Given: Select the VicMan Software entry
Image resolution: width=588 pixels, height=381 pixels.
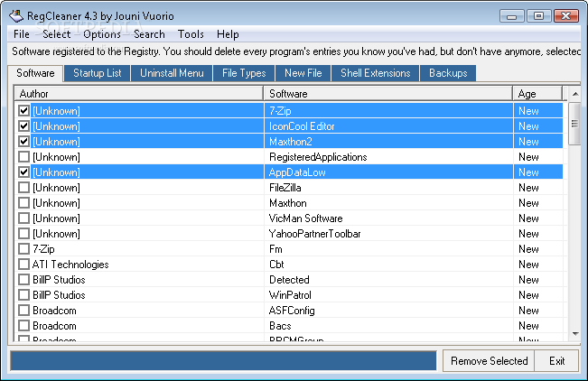Looking at the screenshot, I should (x=305, y=218).
